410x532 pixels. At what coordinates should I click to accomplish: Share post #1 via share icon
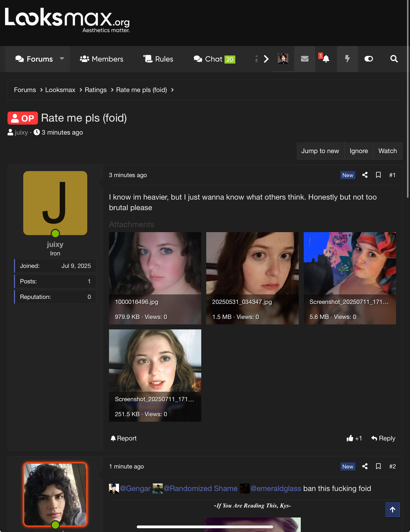click(x=365, y=175)
